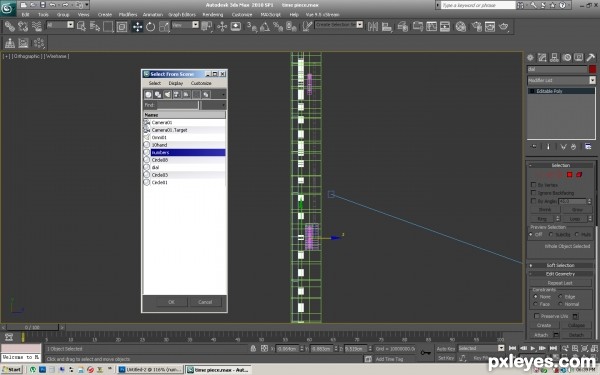Open the Utilities hammer panel tab

tap(590, 58)
